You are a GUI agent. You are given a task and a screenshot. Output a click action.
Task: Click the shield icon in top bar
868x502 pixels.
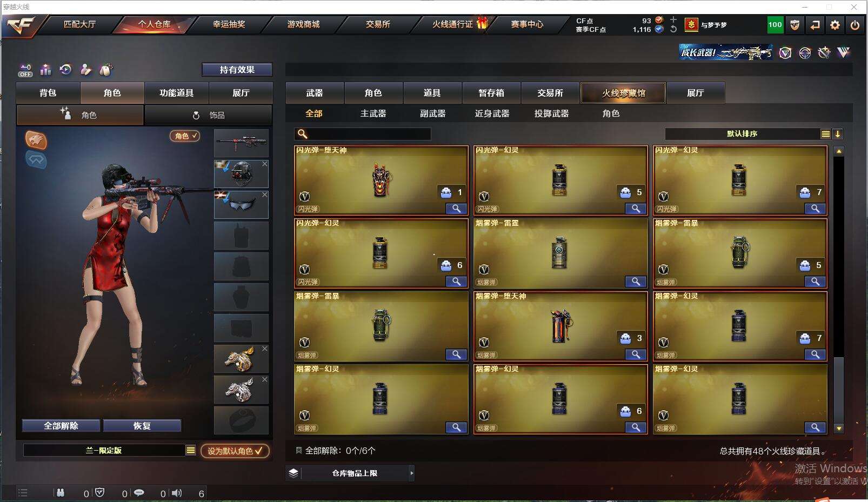pos(794,25)
